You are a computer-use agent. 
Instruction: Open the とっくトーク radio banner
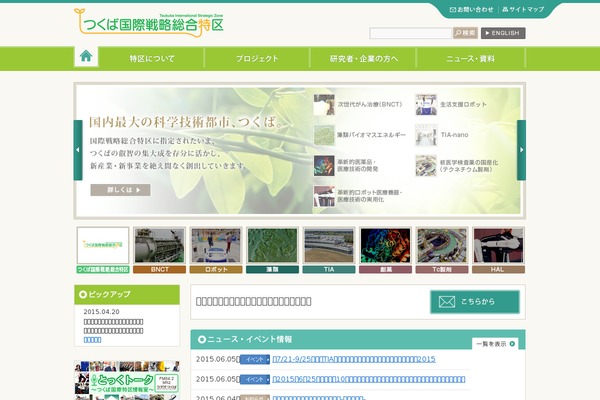(x=127, y=380)
